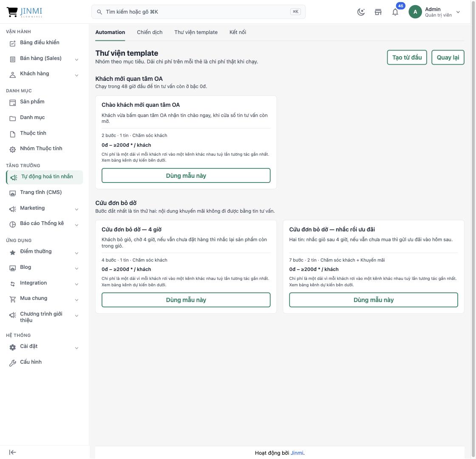Expand Cài đặt submenu chevron
The image size is (476, 459).
click(x=76, y=348)
